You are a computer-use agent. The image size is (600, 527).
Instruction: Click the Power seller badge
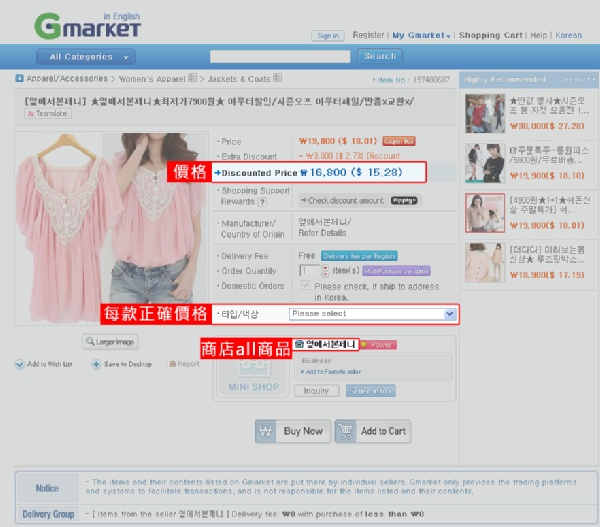(378, 345)
